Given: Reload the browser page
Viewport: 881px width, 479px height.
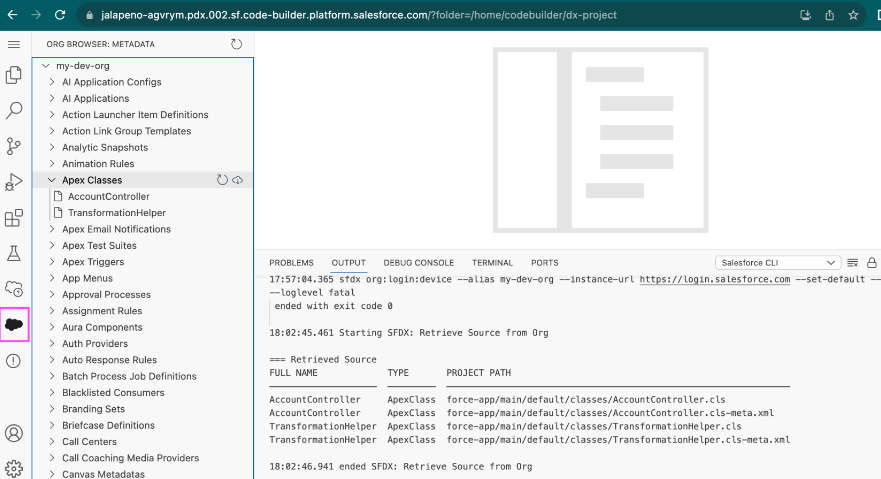Looking at the screenshot, I should tap(60, 15).
